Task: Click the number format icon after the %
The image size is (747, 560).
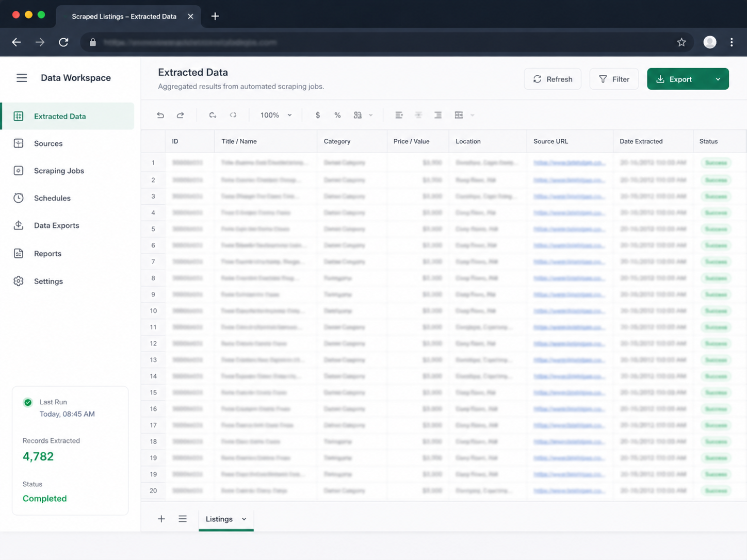Action: [358, 115]
